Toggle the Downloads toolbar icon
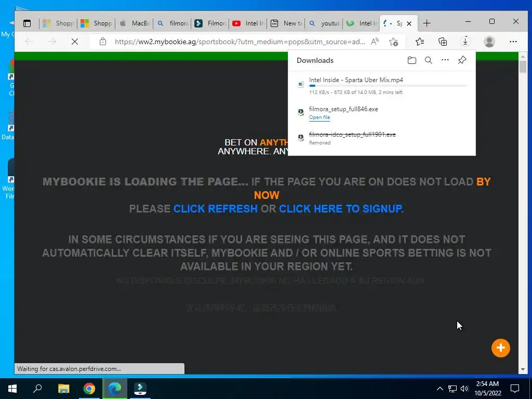This screenshot has width=532, height=399. tap(465, 42)
